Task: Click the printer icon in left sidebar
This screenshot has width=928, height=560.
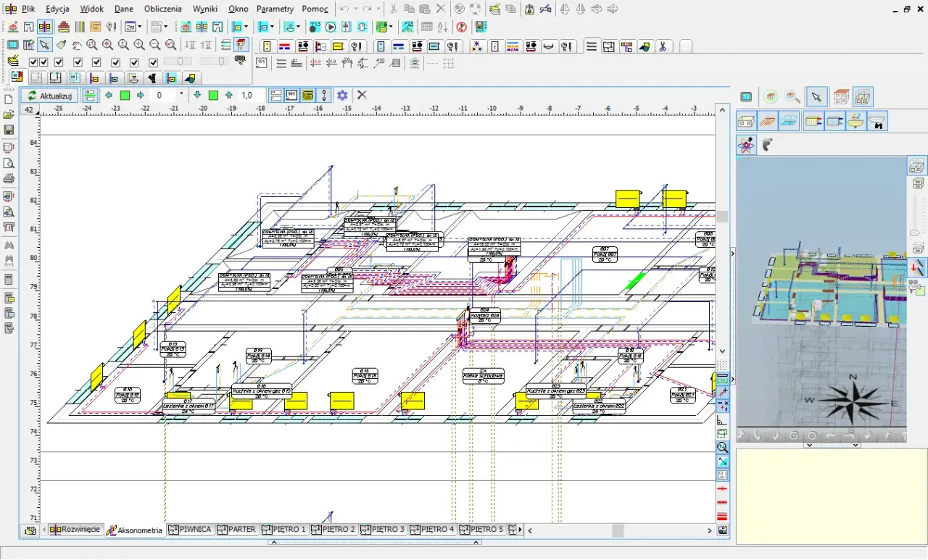Action: pos(9,178)
